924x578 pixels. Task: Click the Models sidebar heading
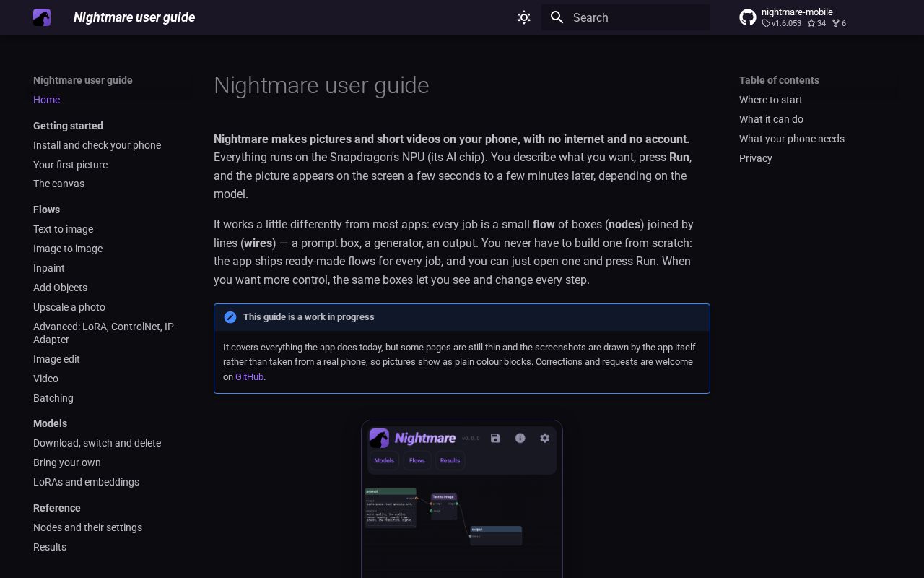coord(50,423)
